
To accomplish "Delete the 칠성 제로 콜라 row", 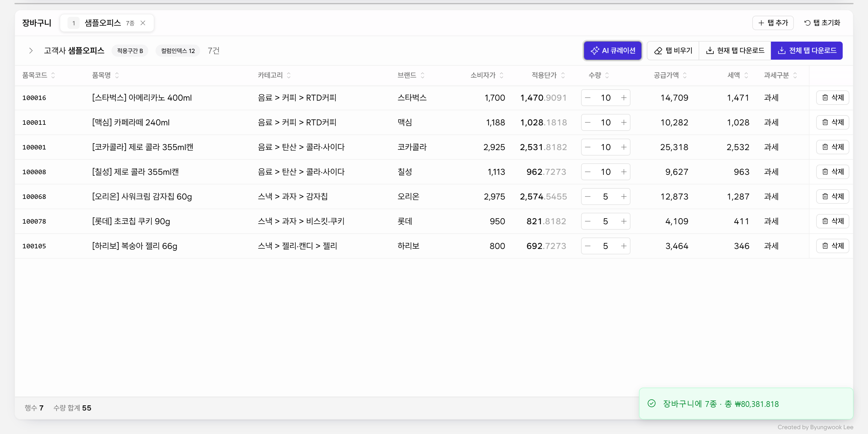I will [832, 172].
